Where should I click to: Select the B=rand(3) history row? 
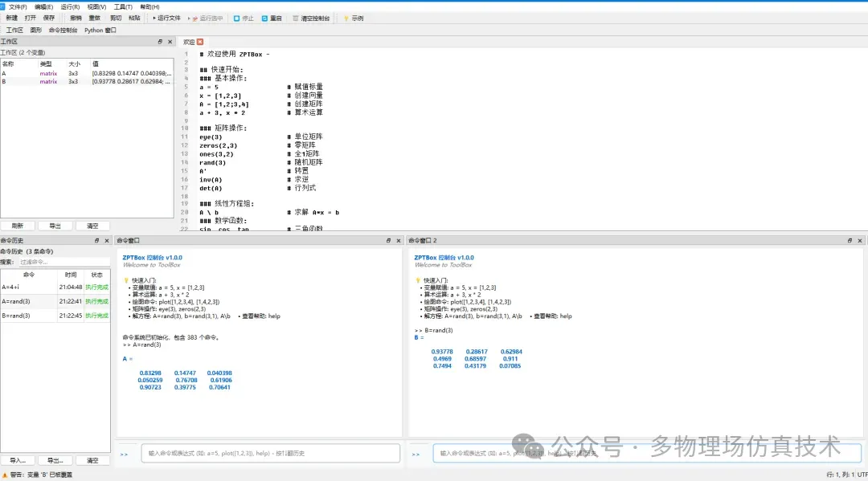[55, 316]
